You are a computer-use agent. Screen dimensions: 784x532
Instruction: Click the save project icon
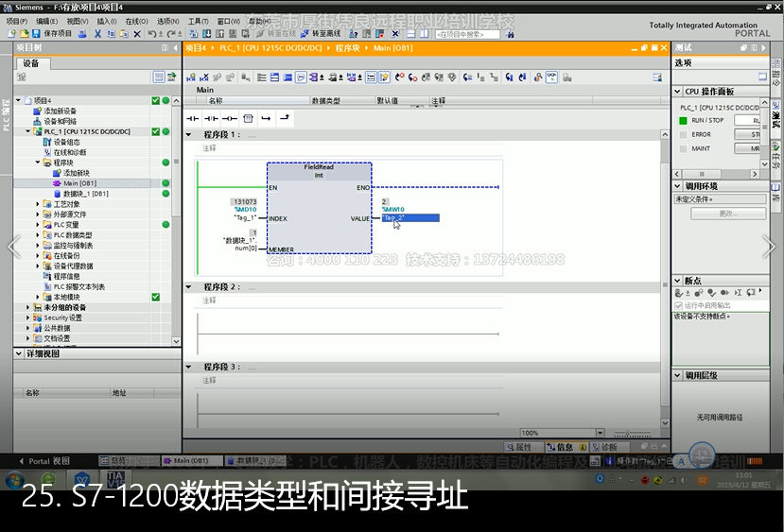pyautogui.click(x=36, y=33)
